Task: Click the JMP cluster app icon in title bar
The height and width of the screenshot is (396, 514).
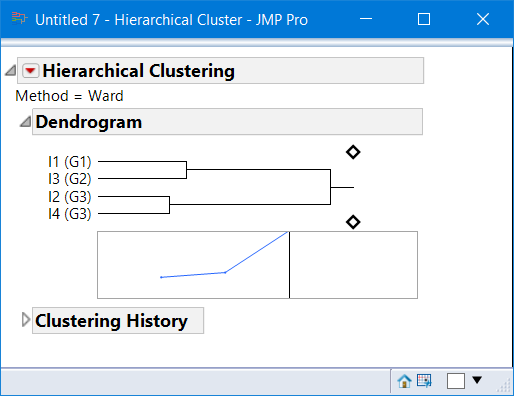Action: (x=19, y=19)
